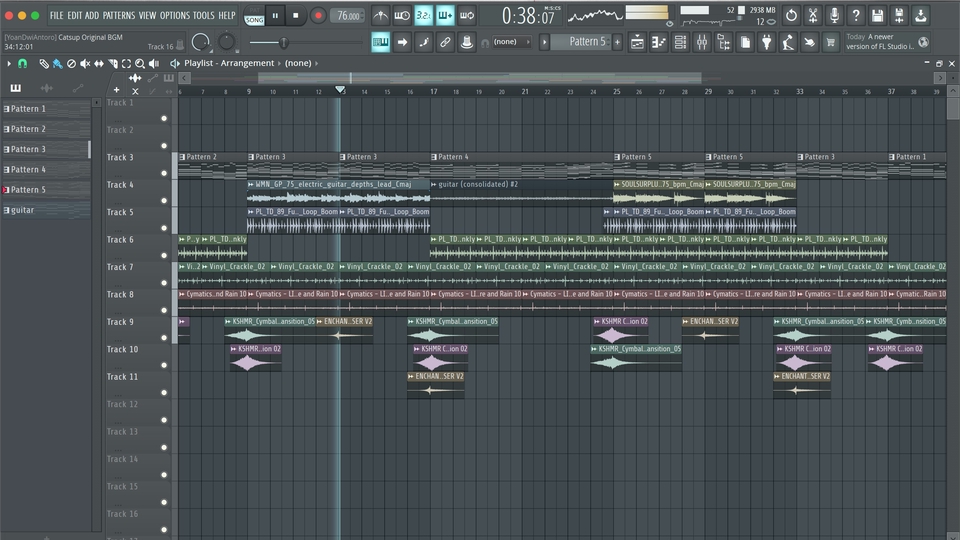Screen dimensions: 960x540
Task: Click the one-click recording microphone icon
Action: tap(834, 16)
